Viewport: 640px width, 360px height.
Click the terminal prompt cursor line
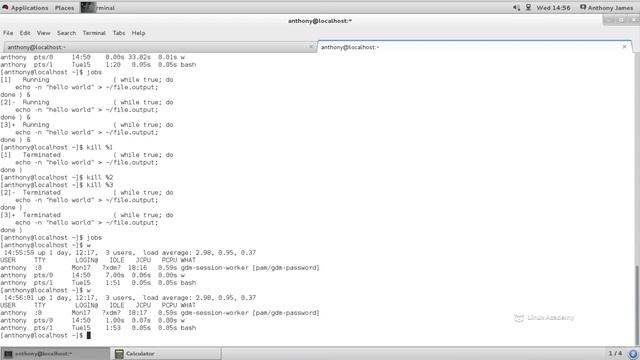pos(46,336)
